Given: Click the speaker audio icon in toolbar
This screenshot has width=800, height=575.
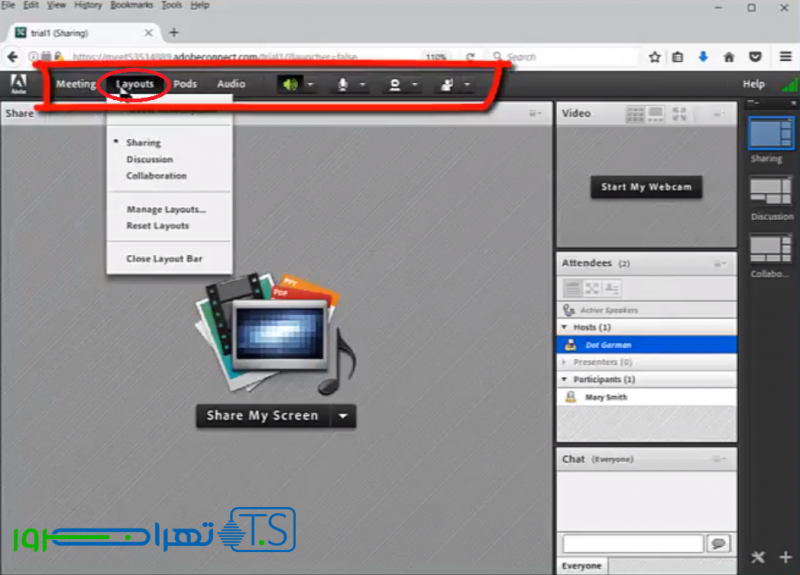Looking at the screenshot, I should (x=290, y=85).
